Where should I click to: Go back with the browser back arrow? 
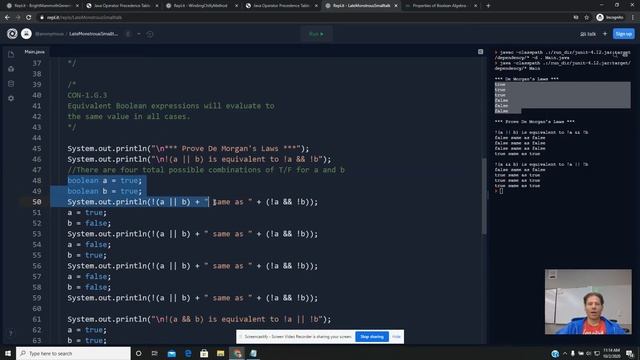(7, 18)
